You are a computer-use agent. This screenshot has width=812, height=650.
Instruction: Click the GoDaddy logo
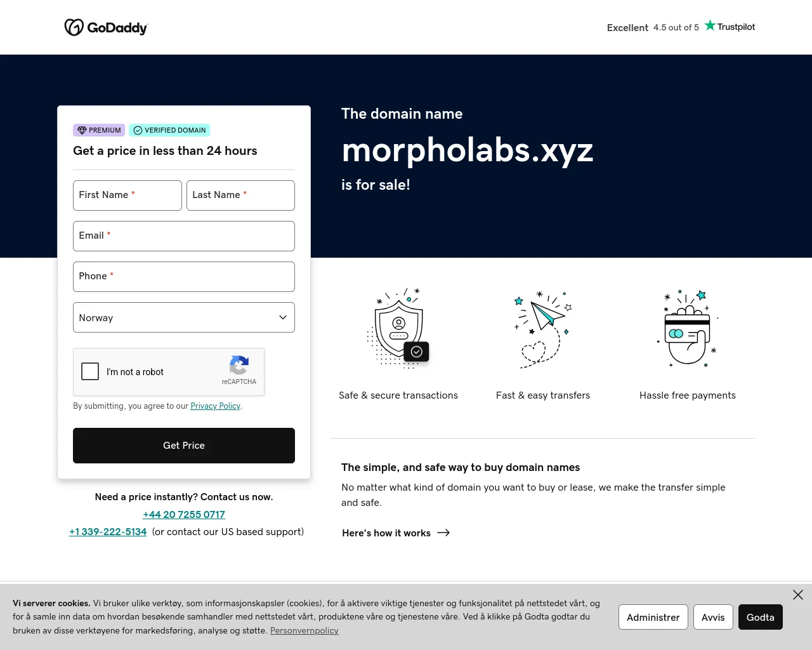[106, 27]
